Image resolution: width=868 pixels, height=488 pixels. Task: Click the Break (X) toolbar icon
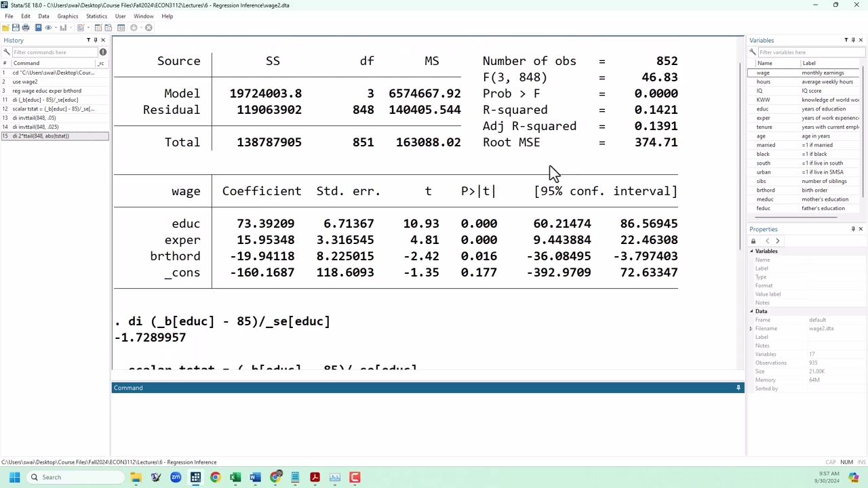click(x=149, y=28)
